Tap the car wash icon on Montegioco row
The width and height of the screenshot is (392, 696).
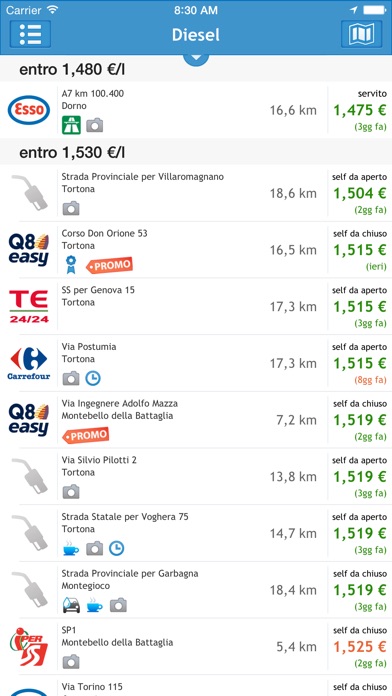(x=71, y=605)
